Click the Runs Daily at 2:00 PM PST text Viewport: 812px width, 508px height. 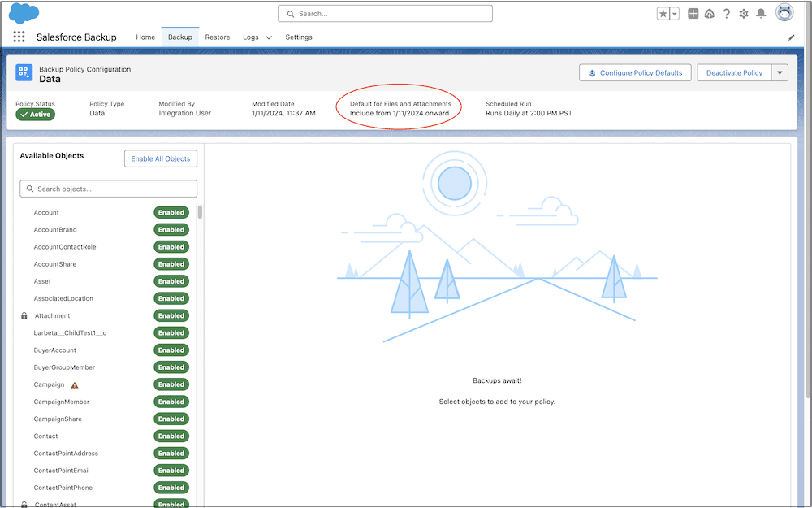click(x=529, y=113)
